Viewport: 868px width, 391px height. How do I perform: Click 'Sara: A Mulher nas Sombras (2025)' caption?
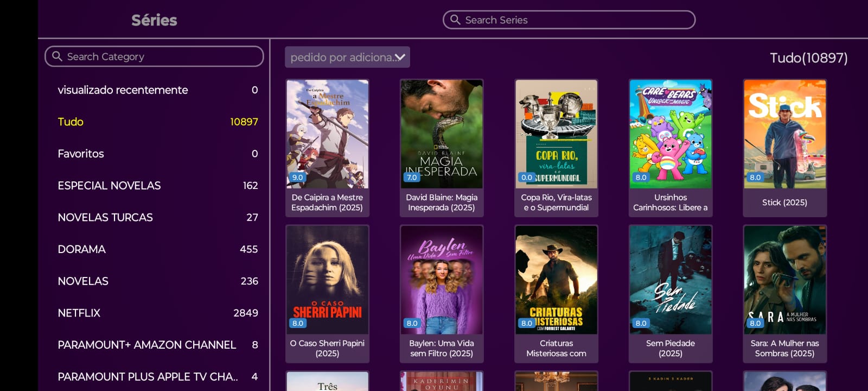pyautogui.click(x=784, y=348)
